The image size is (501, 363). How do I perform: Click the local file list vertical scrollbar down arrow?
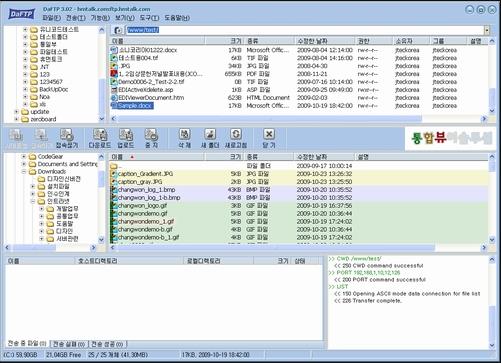(x=492, y=239)
